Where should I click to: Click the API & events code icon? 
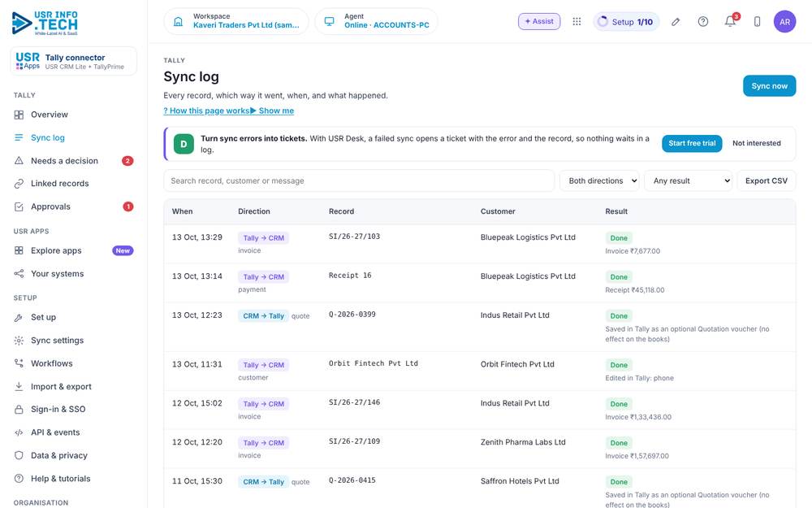point(19,432)
